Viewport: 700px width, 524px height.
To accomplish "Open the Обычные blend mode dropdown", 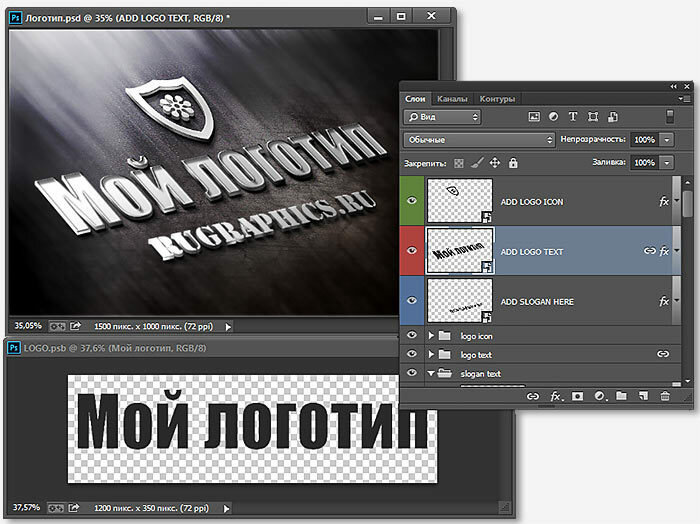I will (478, 140).
